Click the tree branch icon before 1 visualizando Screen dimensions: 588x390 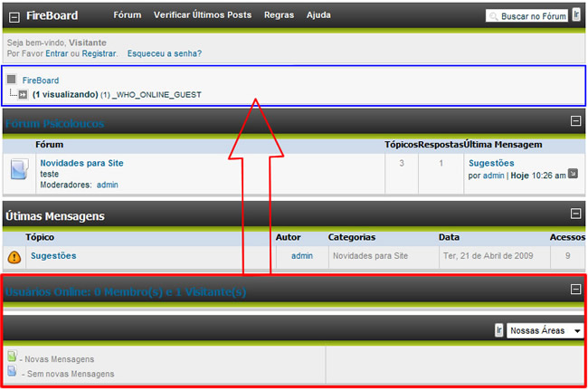pos(23,94)
